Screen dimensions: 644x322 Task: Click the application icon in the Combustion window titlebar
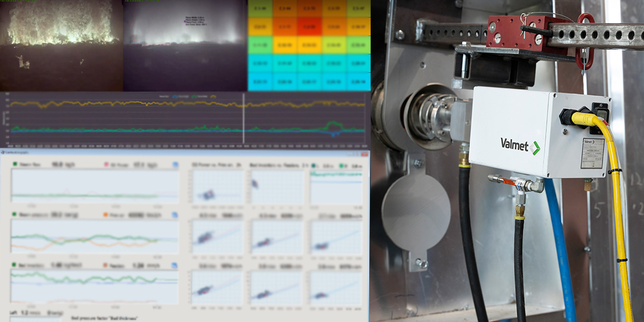tap(3, 152)
